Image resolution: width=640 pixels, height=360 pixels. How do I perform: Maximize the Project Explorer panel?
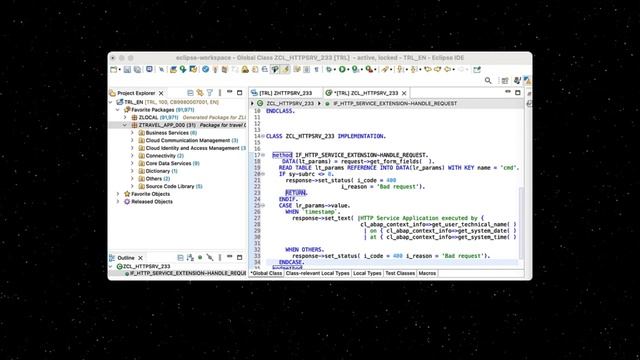tap(240, 93)
